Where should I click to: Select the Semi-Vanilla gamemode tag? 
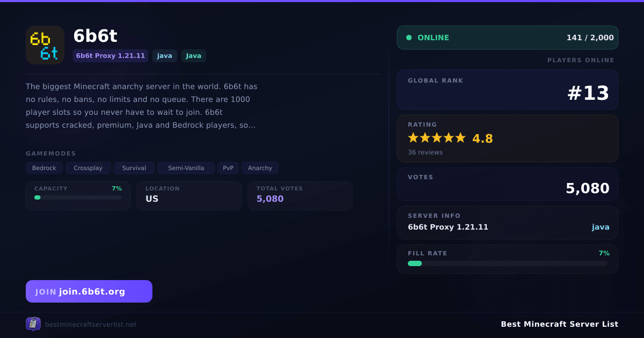pos(186,168)
